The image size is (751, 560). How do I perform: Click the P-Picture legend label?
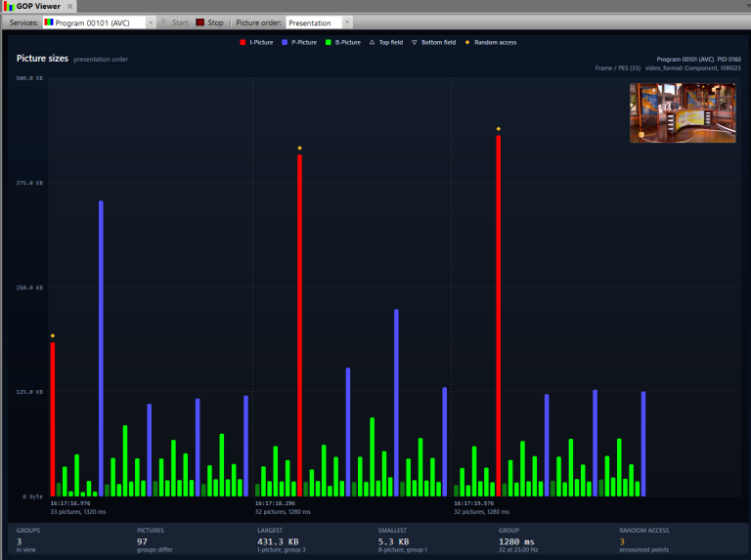[304, 43]
